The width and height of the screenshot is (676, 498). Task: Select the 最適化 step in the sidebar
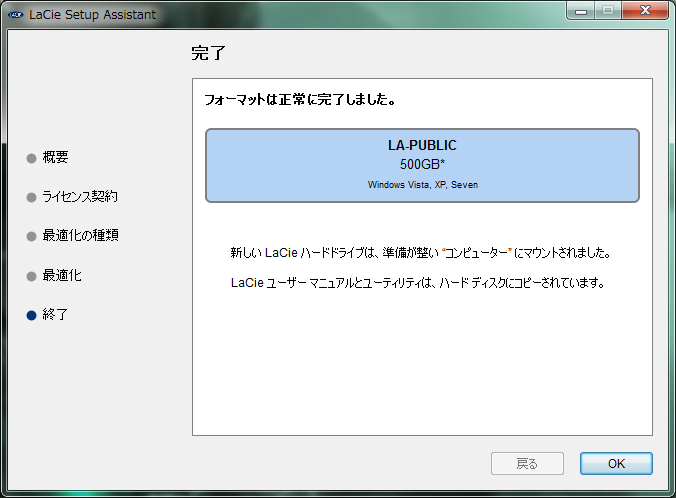62,275
